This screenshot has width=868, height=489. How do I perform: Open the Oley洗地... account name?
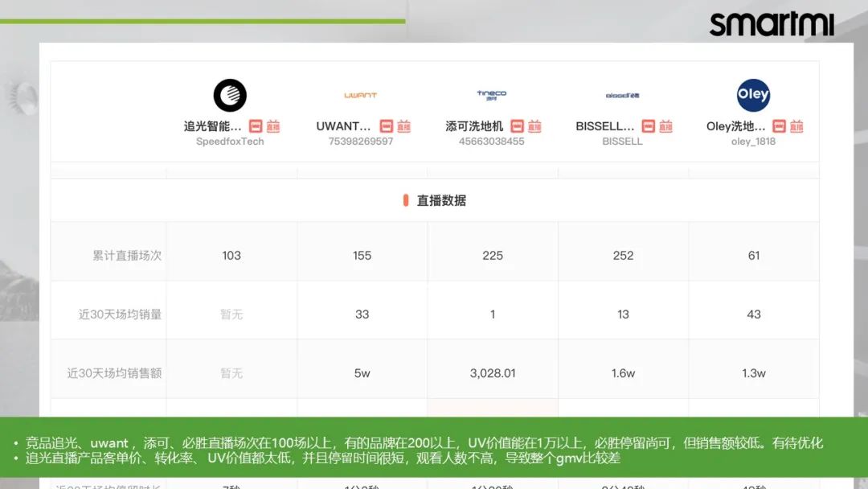pos(735,126)
